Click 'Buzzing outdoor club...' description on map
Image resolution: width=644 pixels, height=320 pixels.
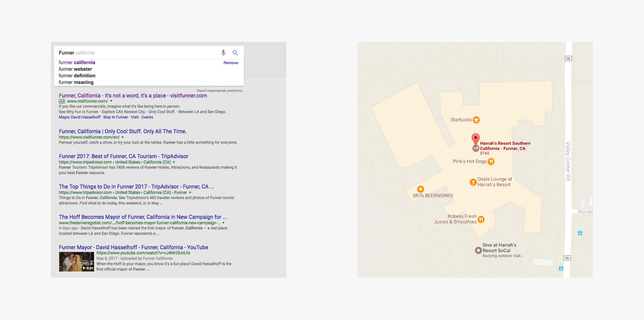[503, 256]
